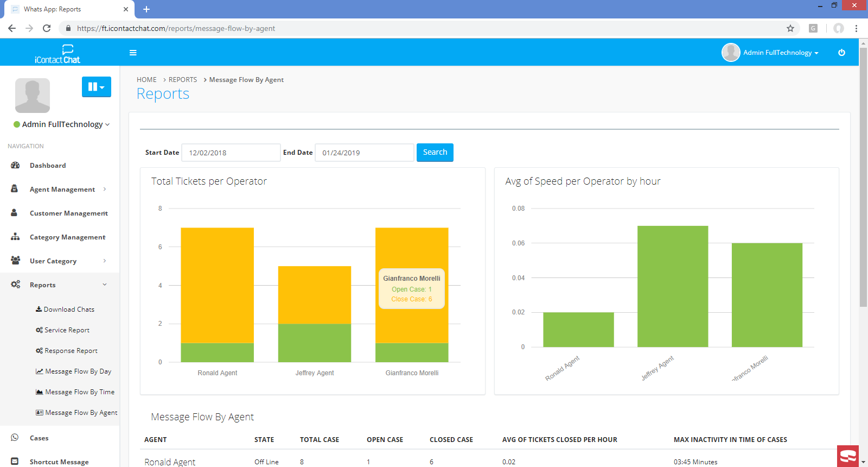Click the power logout icon
This screenshot has height=467, width=868.
coord(841,53)
